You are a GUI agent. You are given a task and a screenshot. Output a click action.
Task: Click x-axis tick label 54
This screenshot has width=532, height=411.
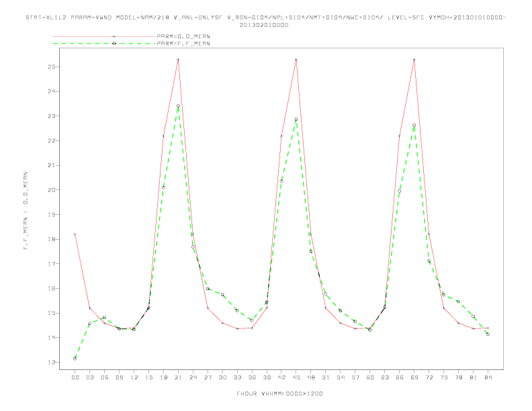pos(341,377)
